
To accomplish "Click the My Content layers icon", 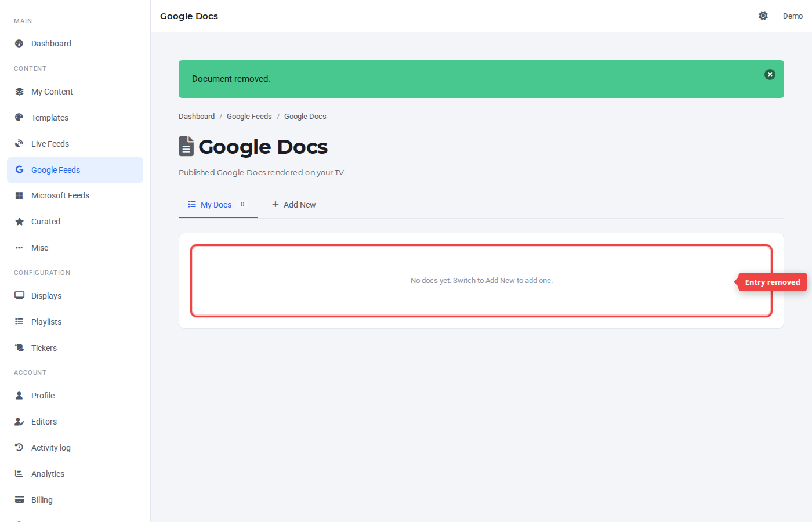I will tap(19, 92).
